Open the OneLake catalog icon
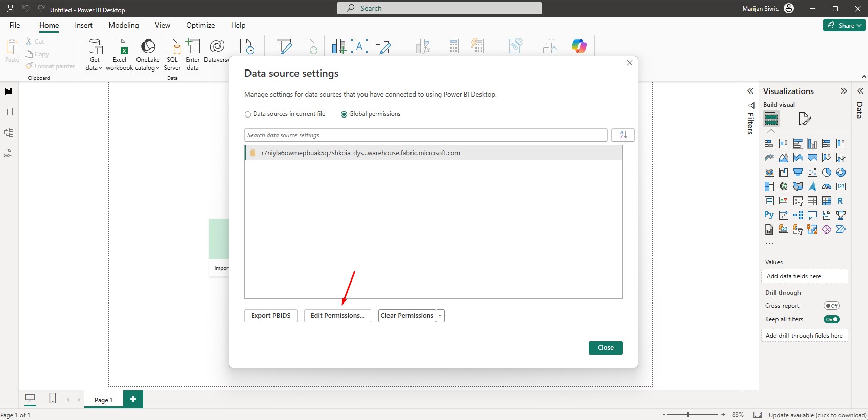The width and height of the screenshot is (868, 420). point(148,55)
